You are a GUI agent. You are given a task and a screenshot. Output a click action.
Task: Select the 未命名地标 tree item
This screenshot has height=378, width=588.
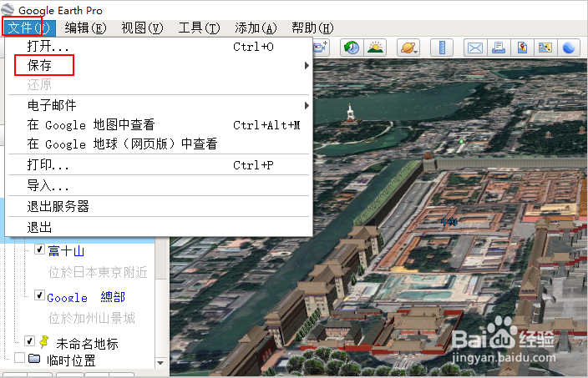click(87, 344)
